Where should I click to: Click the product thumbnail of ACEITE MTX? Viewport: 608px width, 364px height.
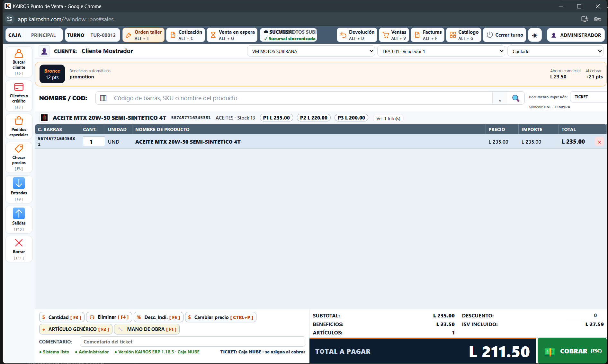(x=45, y=118)
